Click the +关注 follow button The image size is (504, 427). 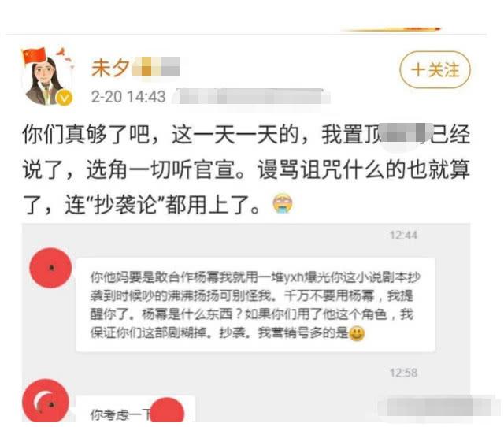click(x=435, y=70)
